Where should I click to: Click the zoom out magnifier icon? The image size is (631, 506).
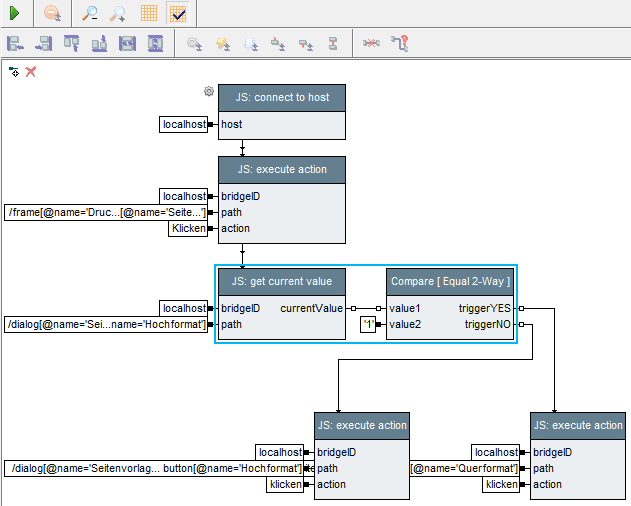[x=90, y=13]
